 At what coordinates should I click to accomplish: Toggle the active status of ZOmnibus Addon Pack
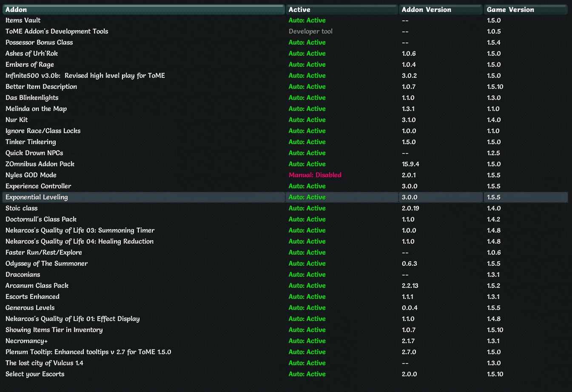(307, 164)
